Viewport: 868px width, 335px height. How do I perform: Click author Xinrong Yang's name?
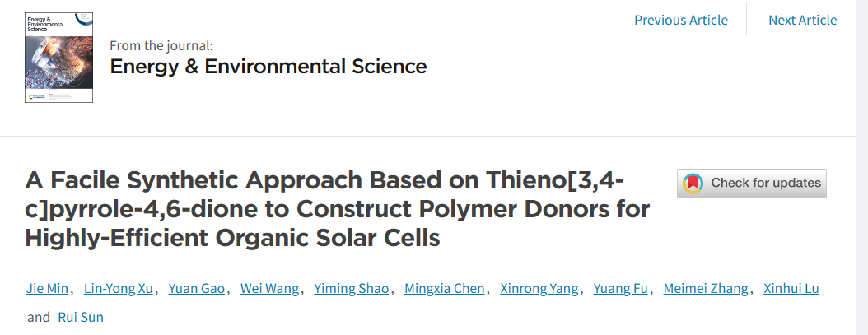[539, 288]
